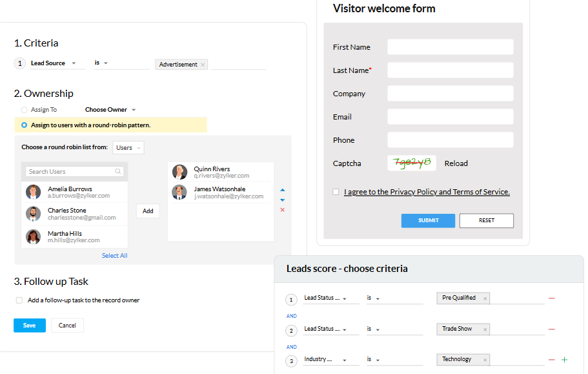The width and height of the screenshot is (588, 374).
Task: Add a new criteria row with plus icon
Action: (564, 360)
